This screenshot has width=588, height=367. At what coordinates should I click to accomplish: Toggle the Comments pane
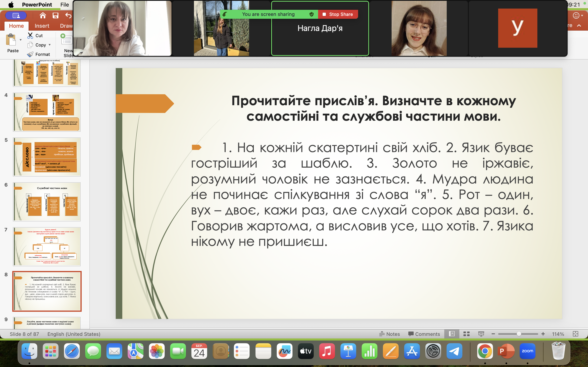pyautogui.click(x=424, y=334)
